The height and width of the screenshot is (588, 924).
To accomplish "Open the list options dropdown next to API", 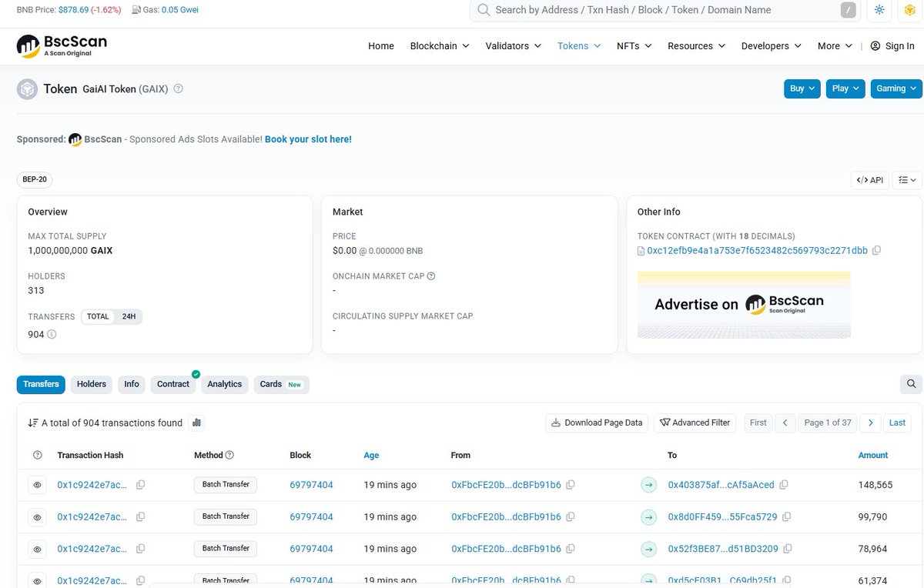I will click(x=908, y=180).
